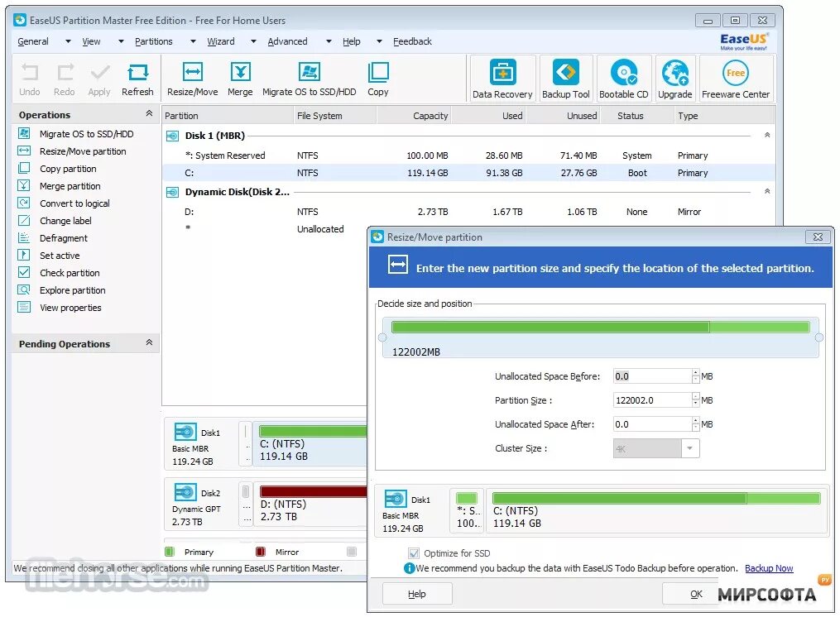Click the green partition size bar
840x617 pixels.
(x=601, y=328)
